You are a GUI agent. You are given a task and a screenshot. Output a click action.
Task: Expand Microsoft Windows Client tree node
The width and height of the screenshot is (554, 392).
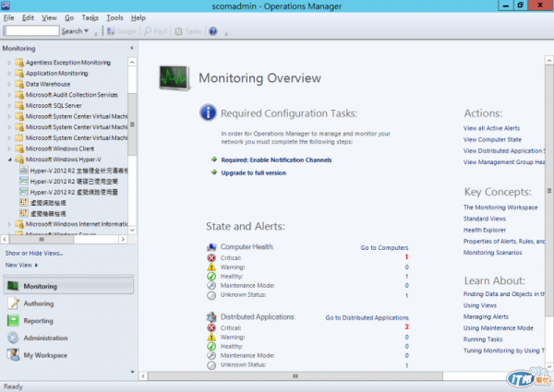pos(9,148)
